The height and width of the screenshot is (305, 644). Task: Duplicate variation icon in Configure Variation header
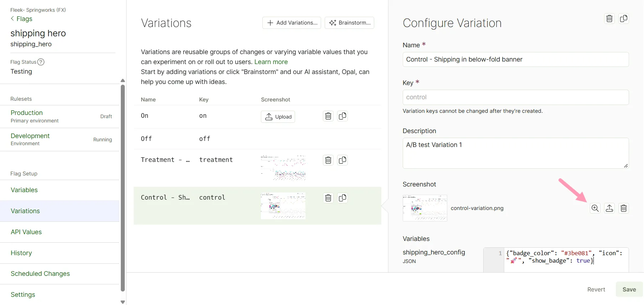point(624,19)
